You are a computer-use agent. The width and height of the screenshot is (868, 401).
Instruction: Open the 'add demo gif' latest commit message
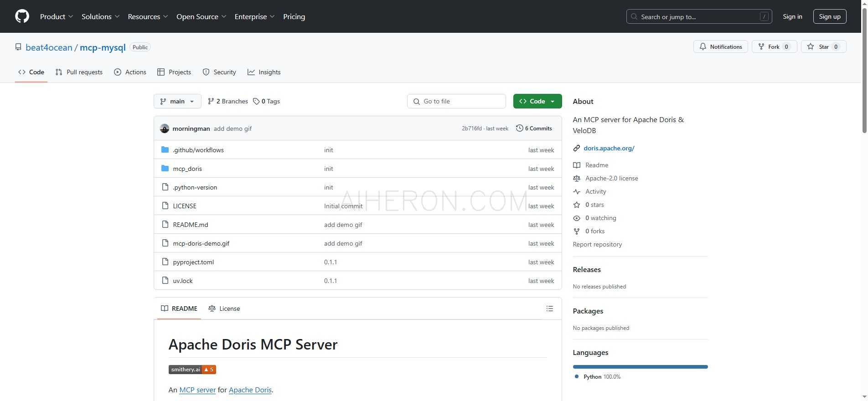[x=232, y=129]
